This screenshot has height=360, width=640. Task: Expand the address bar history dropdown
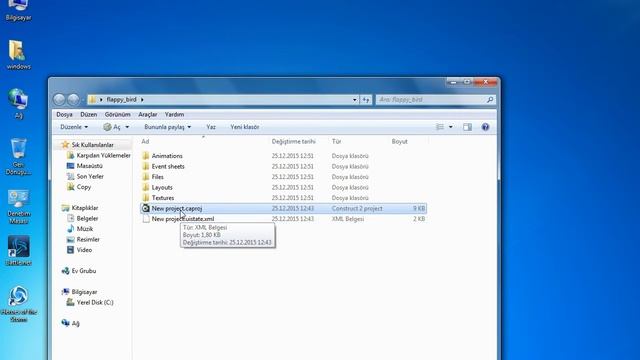pos(355,100)
